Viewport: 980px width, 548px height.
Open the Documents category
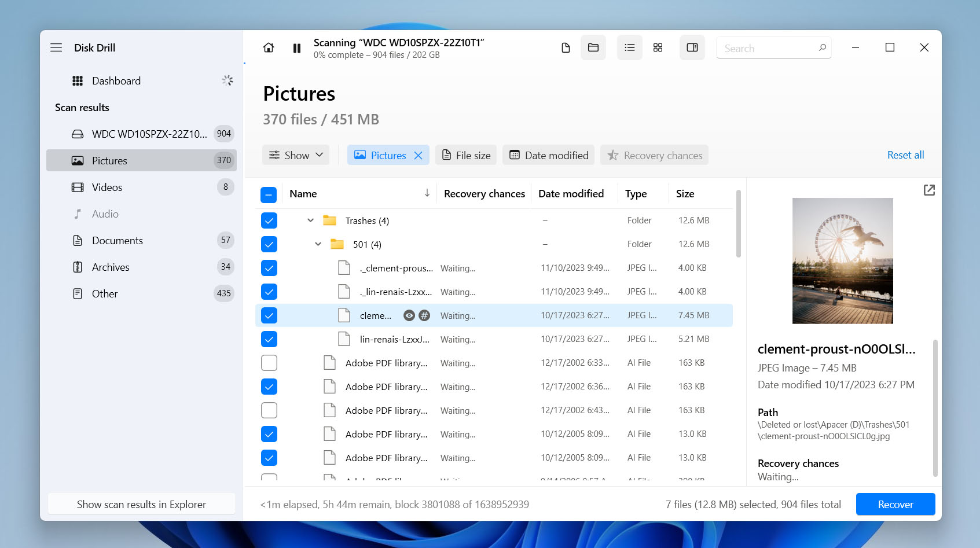(141, 240)
